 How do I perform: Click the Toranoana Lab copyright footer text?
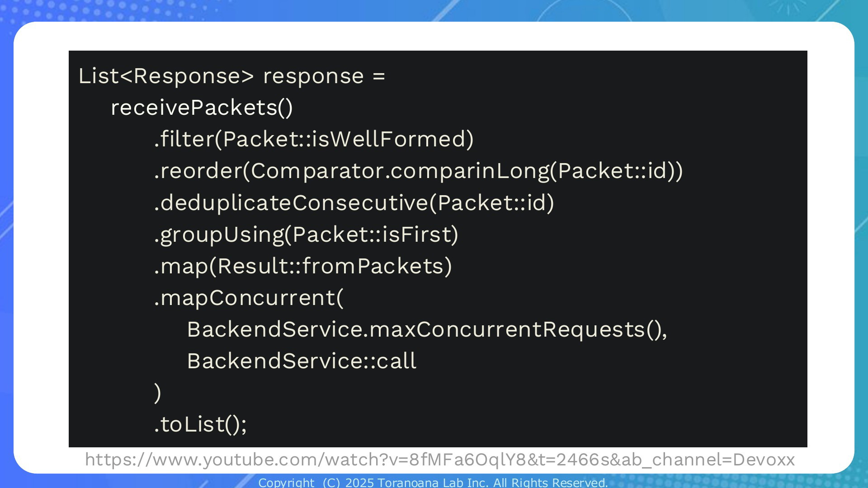pos(433,483)
